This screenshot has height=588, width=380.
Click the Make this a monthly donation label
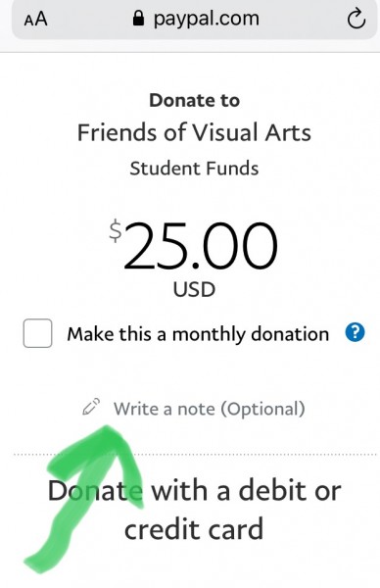point(198,334)
